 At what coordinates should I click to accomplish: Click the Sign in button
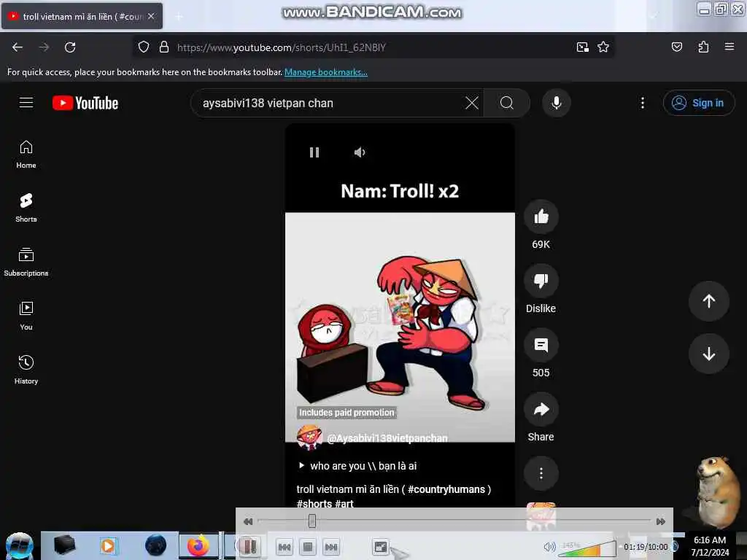pos(698,103)
